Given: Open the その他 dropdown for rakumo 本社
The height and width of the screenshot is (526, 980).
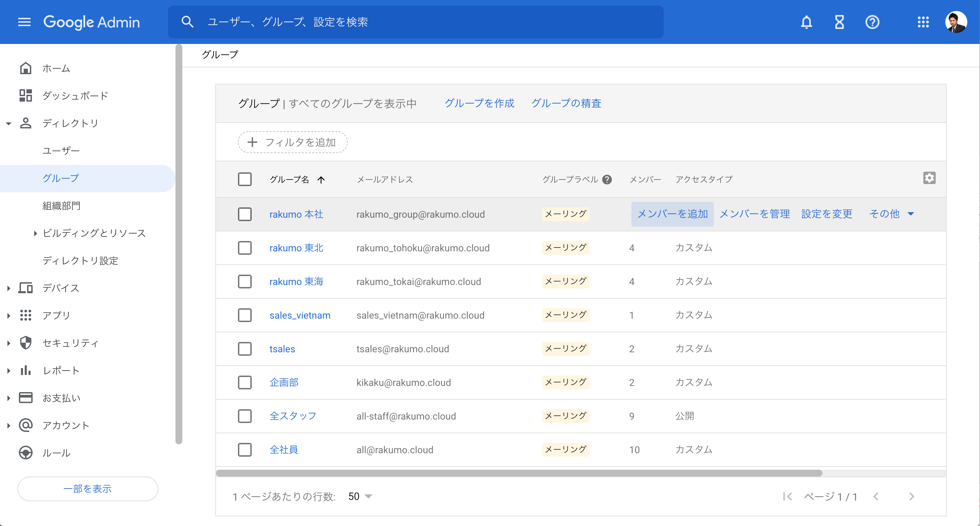Looking at the screenshot, I should click(x=891, y=214).
